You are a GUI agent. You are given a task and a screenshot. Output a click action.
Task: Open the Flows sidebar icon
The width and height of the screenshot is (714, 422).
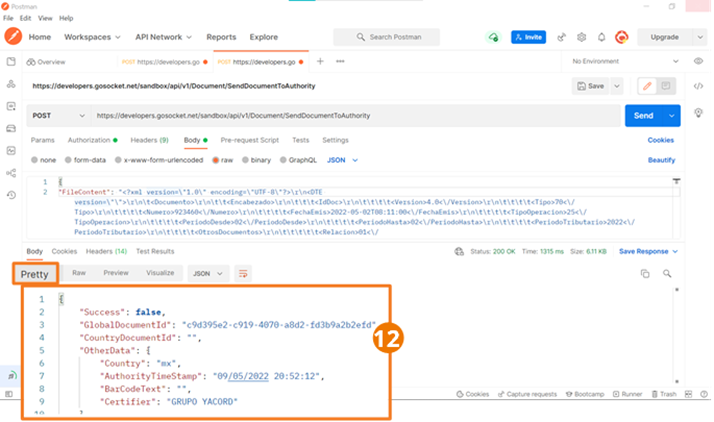(11, 173)
